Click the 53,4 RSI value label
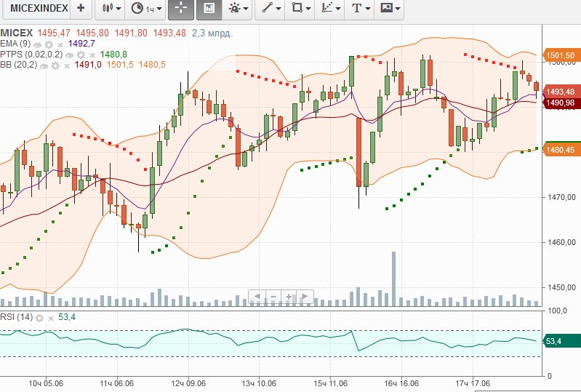This screenshot has width=581, height=392. coord(556,341)
